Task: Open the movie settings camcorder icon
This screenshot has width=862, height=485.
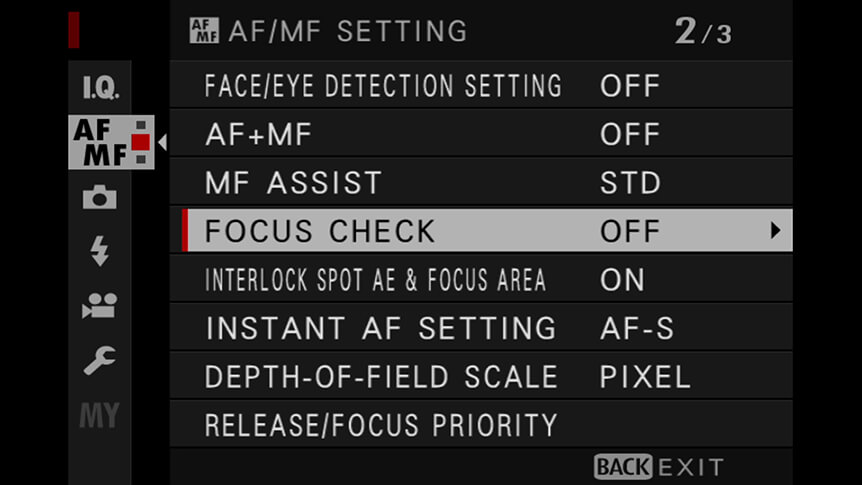Action: pyautogui.click(x=100, y=306)
